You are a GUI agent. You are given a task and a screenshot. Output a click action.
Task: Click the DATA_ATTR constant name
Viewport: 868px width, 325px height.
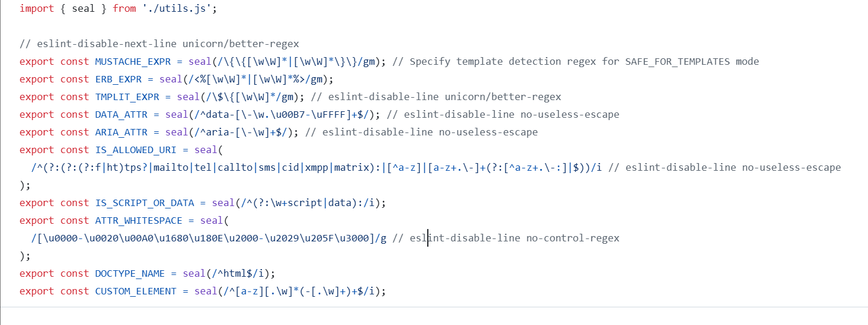coord(121,115)
